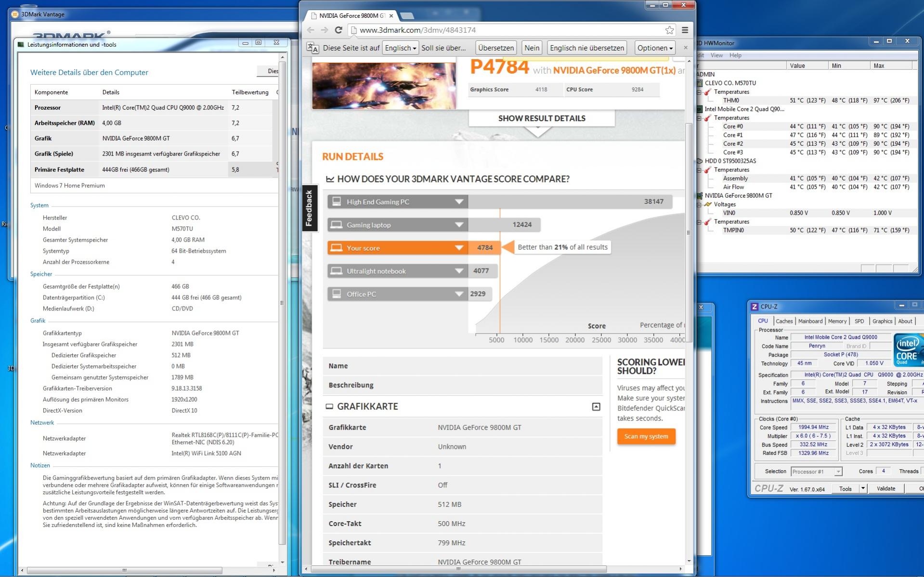
Task: Open the Help menu in HWMonitor
Action: pyautogui.click(x=735, y=55)
